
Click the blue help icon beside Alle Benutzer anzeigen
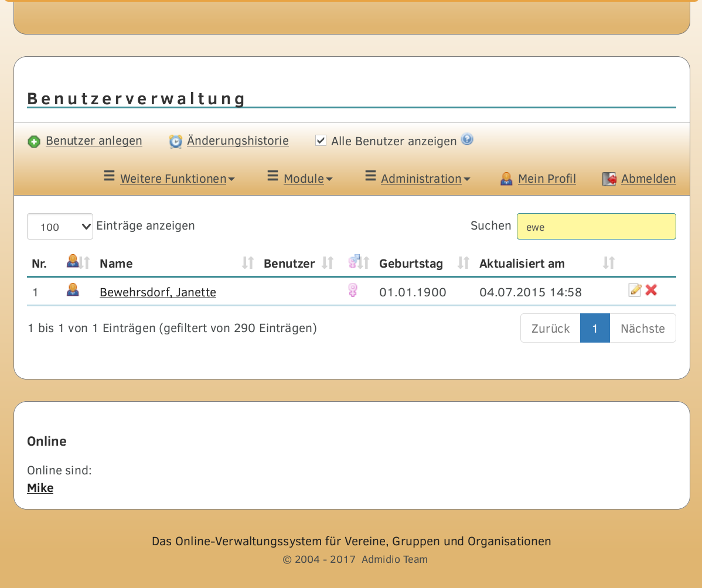(x=466, y=139)
